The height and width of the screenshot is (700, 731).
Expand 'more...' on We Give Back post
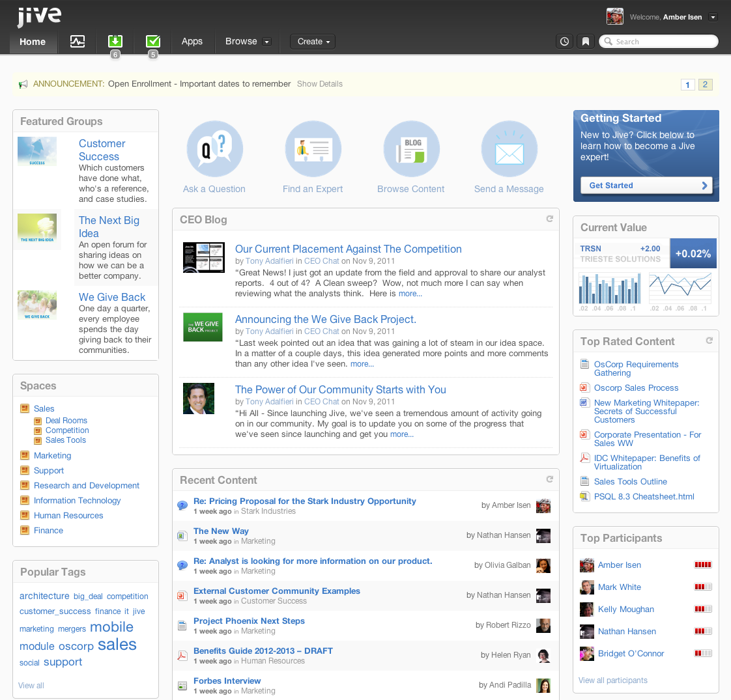click(x=362, y=364)
